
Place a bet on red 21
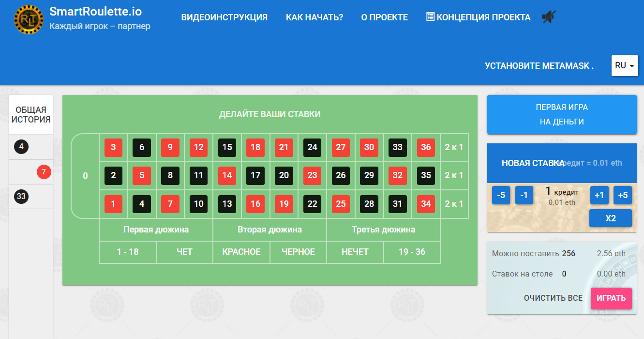(x=284, y=147)
